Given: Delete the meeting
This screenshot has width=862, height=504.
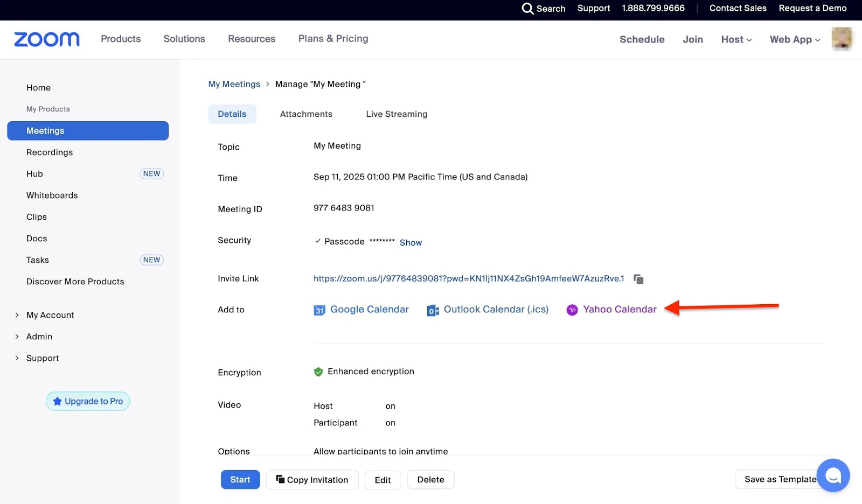Looking at the screenshot, I should click(x=431, y=480).
